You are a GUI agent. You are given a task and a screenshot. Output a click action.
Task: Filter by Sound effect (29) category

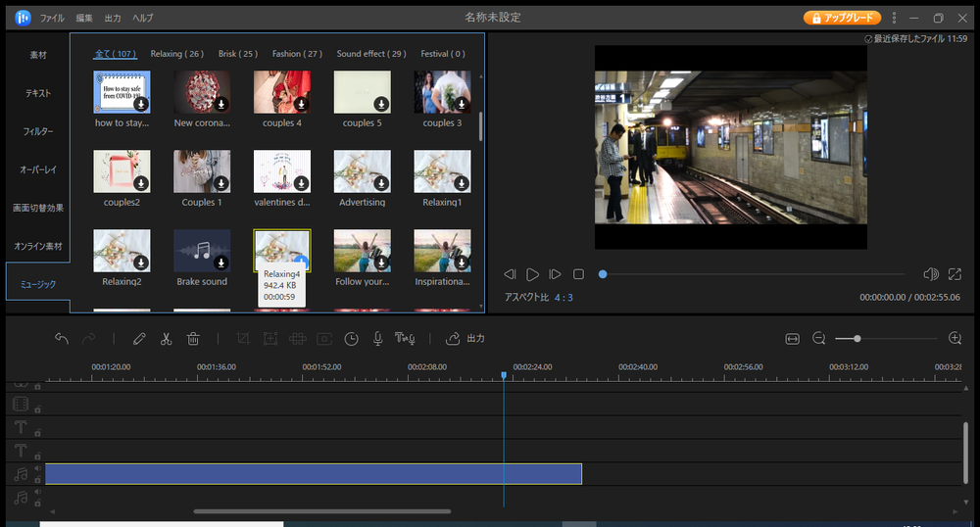(x=371, y=54)
